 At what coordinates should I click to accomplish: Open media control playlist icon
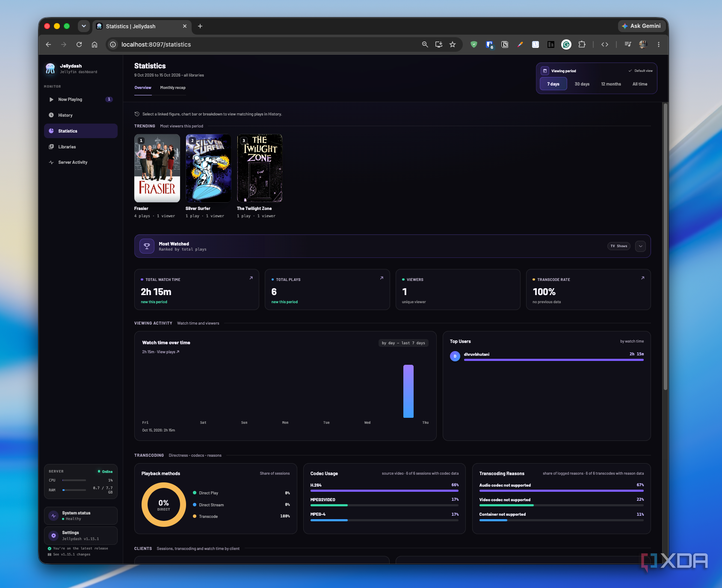coord(628,44)
